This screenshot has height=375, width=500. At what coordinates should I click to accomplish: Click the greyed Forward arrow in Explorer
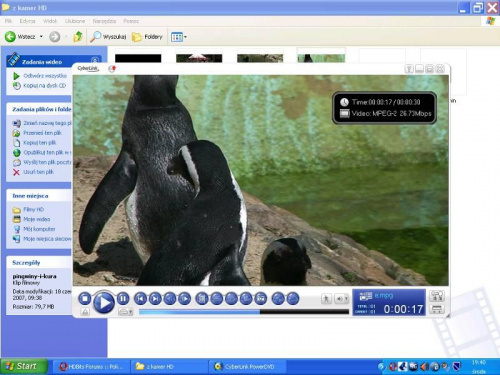[55, 37]
